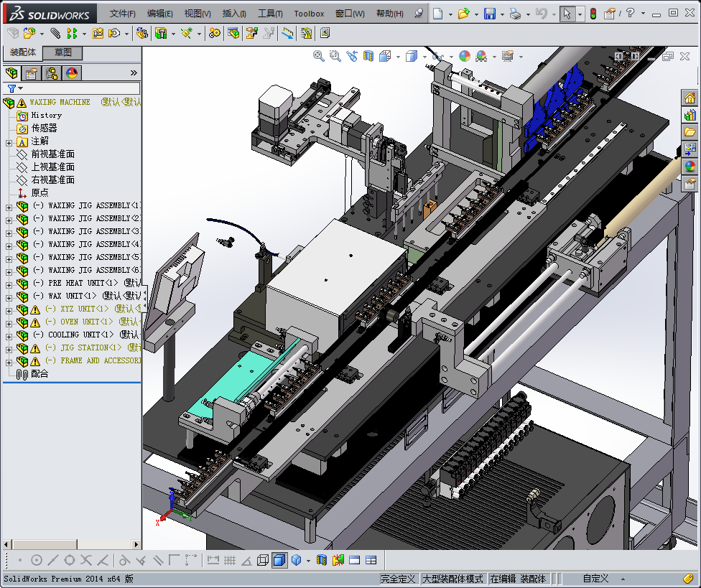Open File Explorer folder pane on right
The height and width of the screenshot is (588, 701).
(690, 132)
